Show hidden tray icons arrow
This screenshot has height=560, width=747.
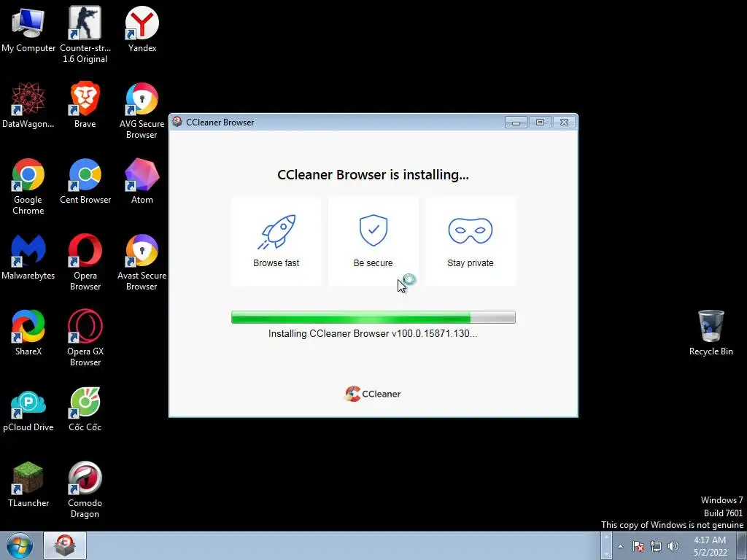pos(620,546)
